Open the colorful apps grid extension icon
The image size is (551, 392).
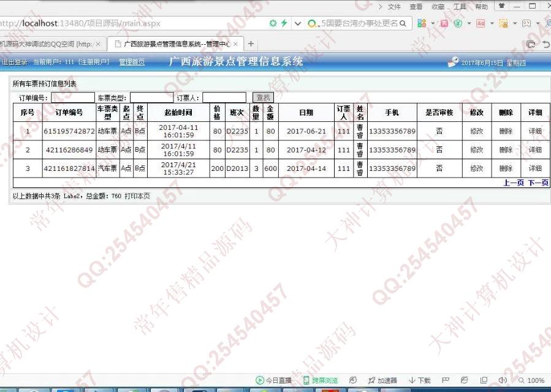(x=422, y=23)
